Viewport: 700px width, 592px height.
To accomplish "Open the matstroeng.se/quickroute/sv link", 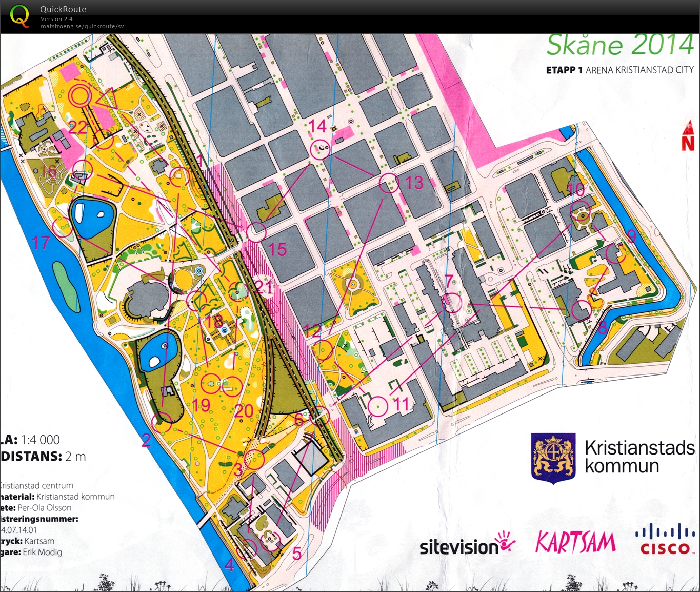I will click(82, 26).
